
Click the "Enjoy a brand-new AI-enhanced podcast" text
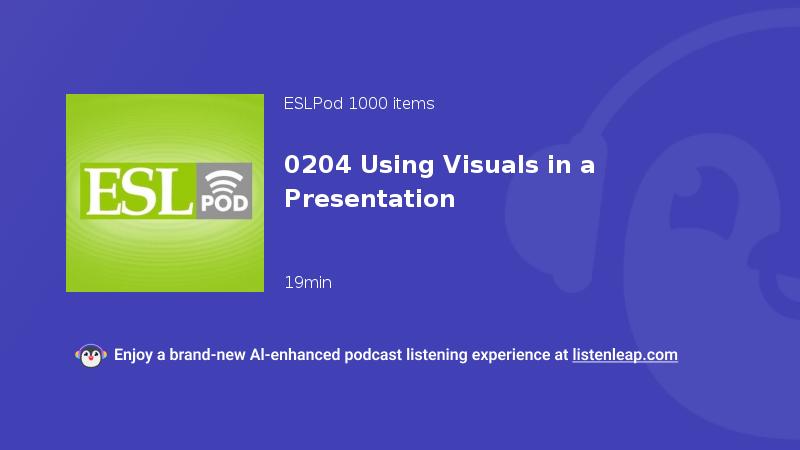point(258,355)
